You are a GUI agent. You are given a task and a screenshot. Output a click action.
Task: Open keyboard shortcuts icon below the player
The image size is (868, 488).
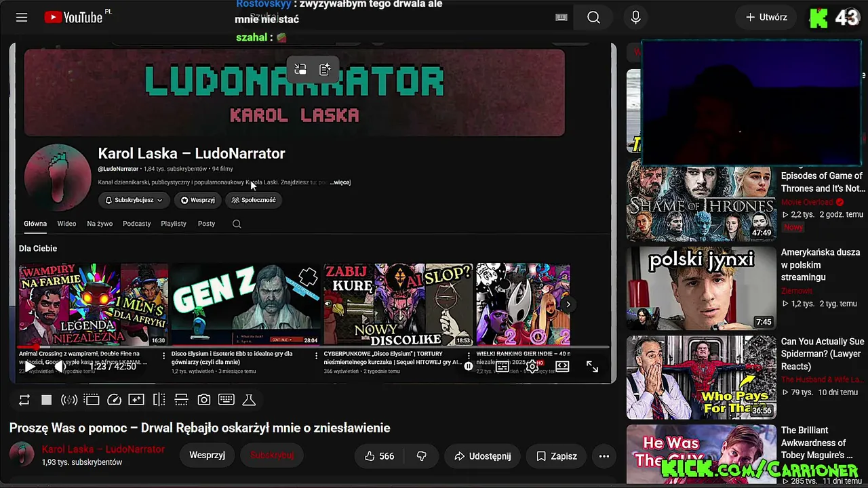point(226,400)
